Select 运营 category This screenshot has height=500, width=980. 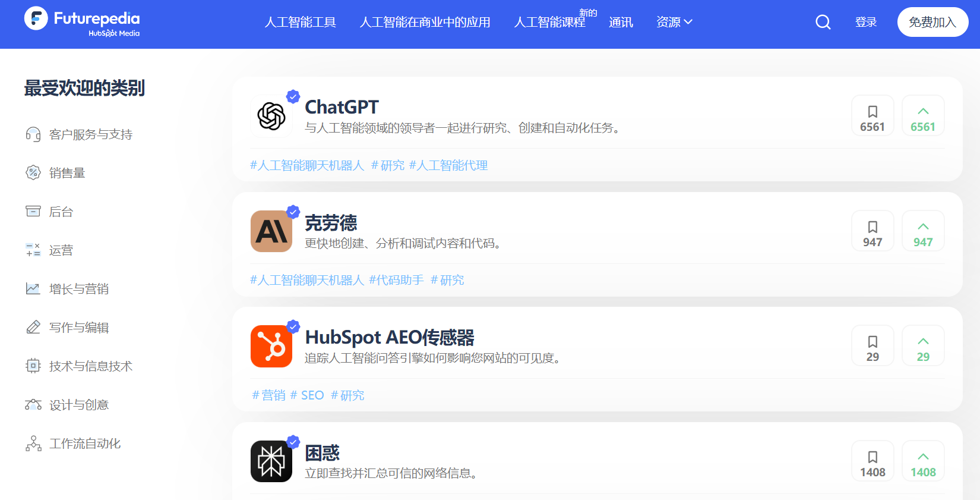(x=61, y=250)
